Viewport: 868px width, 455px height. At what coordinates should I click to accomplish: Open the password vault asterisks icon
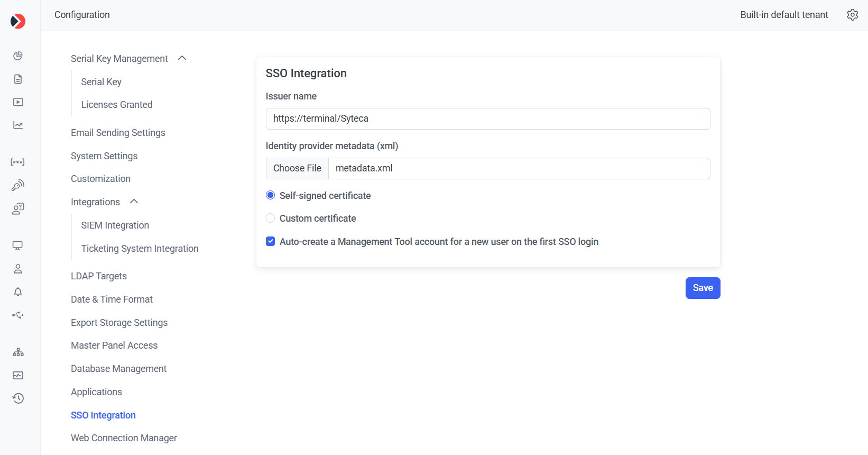coord(18,162)
